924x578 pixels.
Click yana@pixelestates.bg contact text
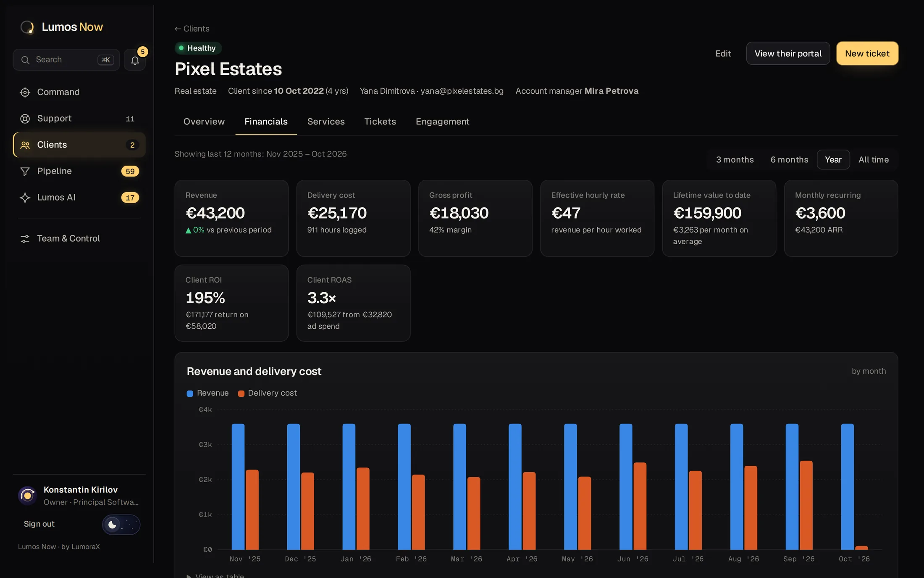click(x=462, y=91)
